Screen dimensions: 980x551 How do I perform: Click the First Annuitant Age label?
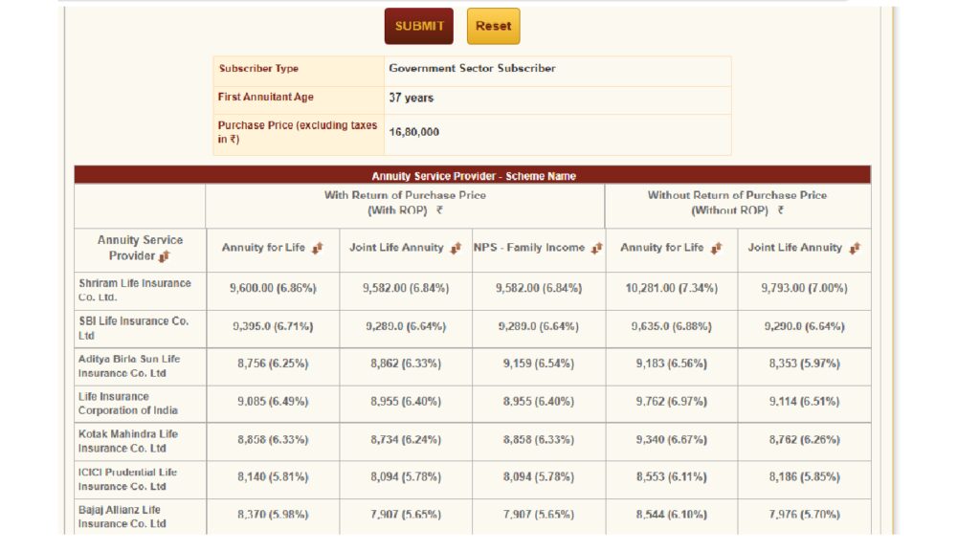(x=266, y=98)
